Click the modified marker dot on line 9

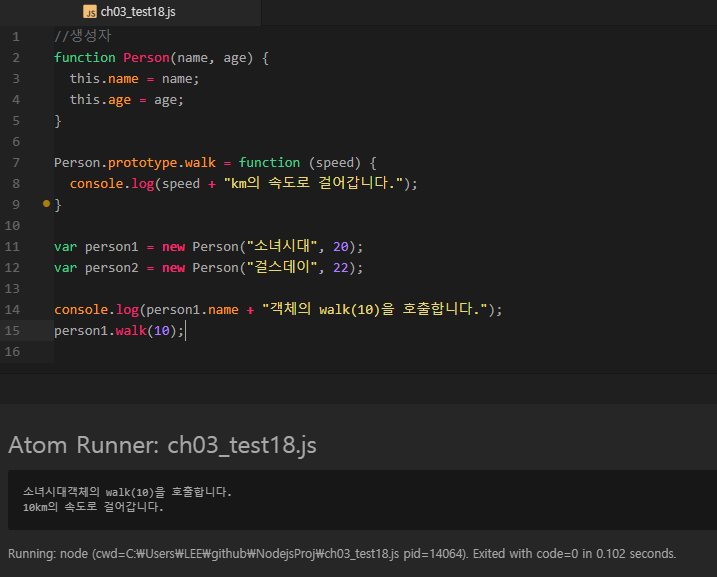[x=46, y=203]
